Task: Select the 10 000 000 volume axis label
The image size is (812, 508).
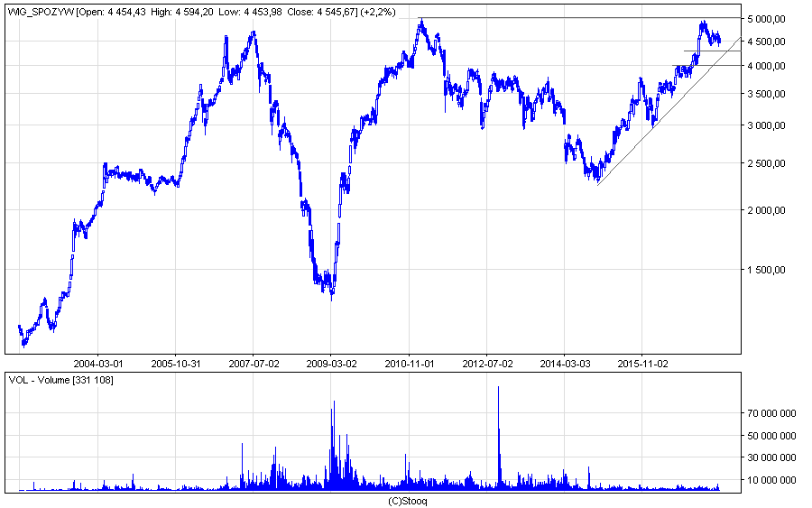Action: (771, 480)
